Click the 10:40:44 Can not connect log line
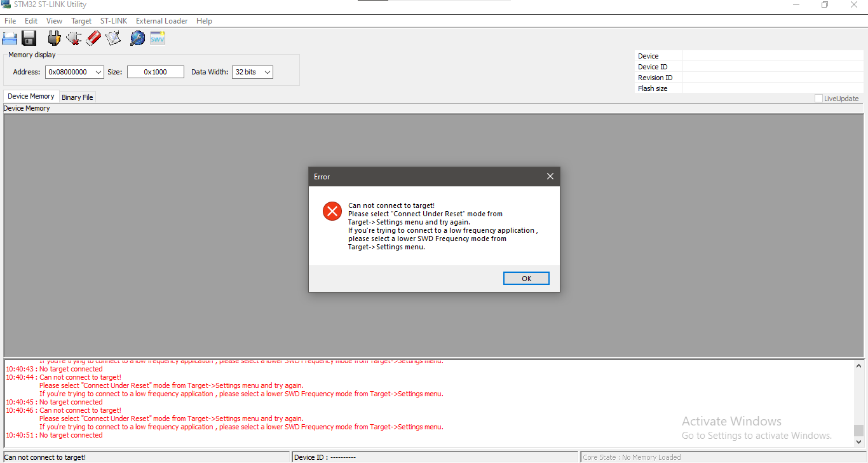Screen dimensions: 868x463 click(x=64, y=378)
